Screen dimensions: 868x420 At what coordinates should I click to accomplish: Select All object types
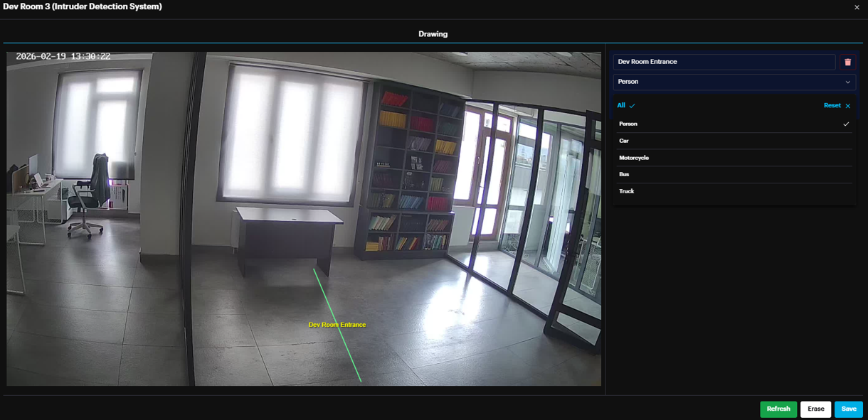click(x=621, y=106)
